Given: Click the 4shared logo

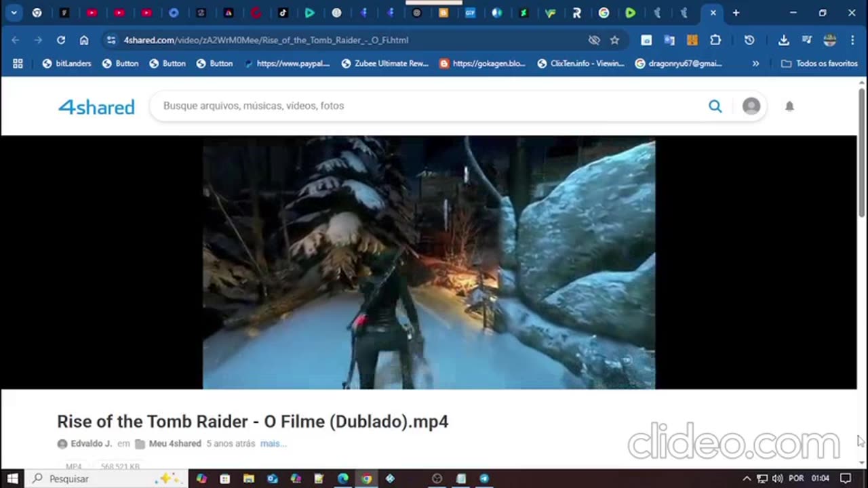Looking at the screenshot, I should [96, 106].
